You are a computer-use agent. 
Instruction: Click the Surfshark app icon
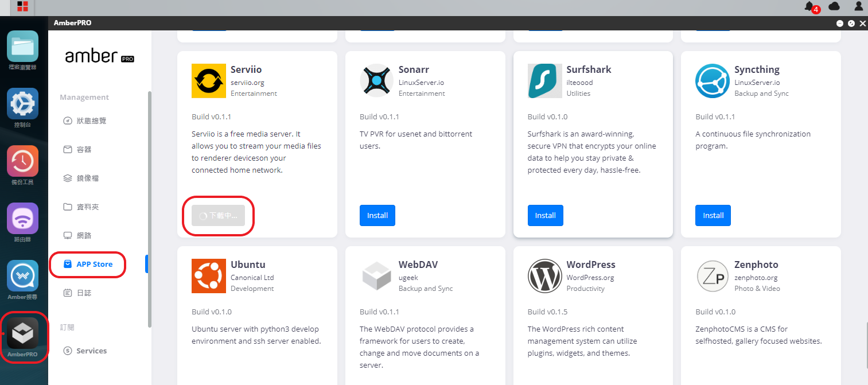click(x=545, y=81)
